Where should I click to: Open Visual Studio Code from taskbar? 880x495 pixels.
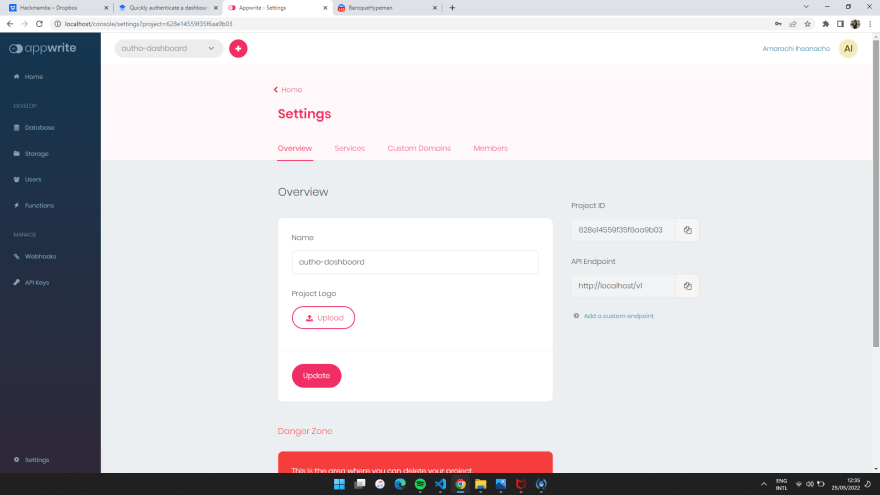click(x=441, y=484)
